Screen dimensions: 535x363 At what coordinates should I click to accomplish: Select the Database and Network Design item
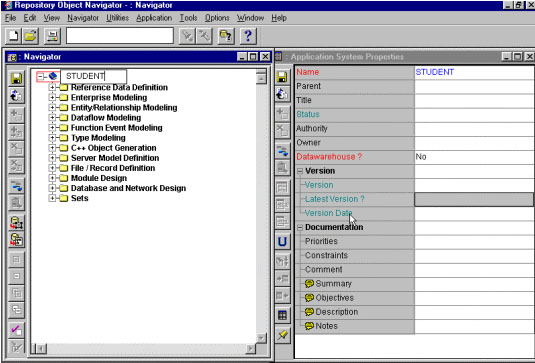128,188
